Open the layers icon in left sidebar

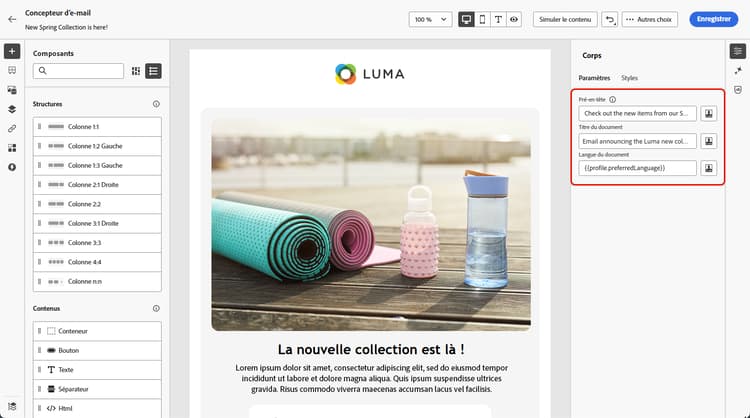click(12, 109)
